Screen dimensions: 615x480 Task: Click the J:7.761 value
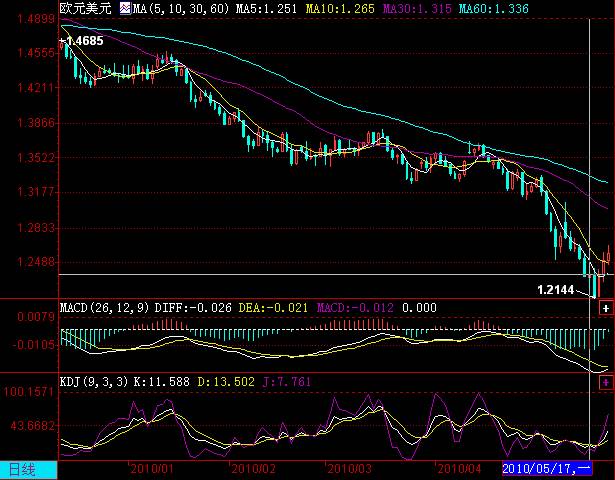[287, 382]
